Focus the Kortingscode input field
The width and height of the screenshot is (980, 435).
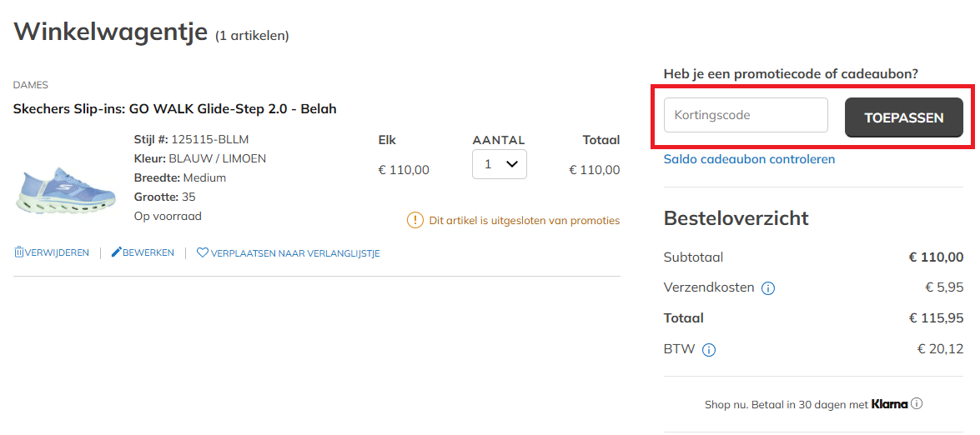(746, 115)
